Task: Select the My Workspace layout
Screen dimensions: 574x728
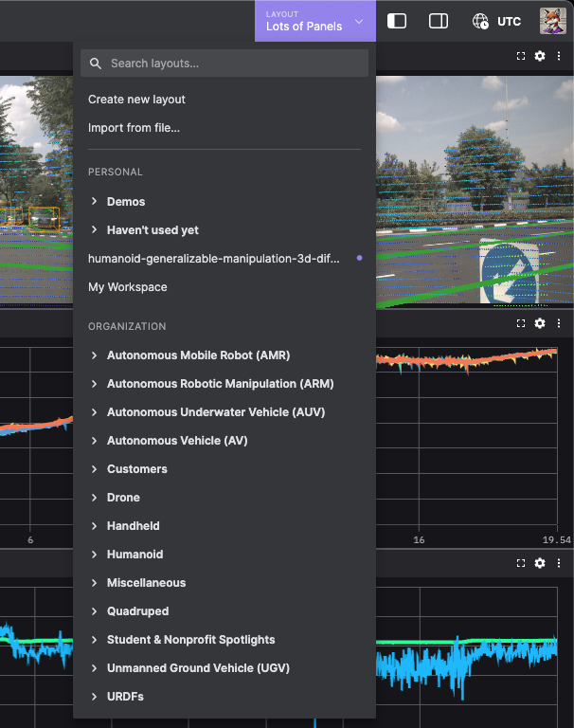Action: 128,287
